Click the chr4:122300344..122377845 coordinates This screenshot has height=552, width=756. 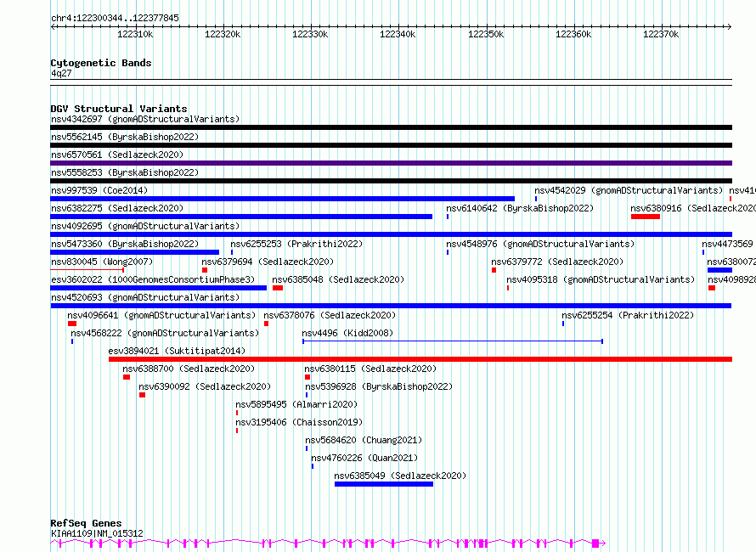pos(115,18)
